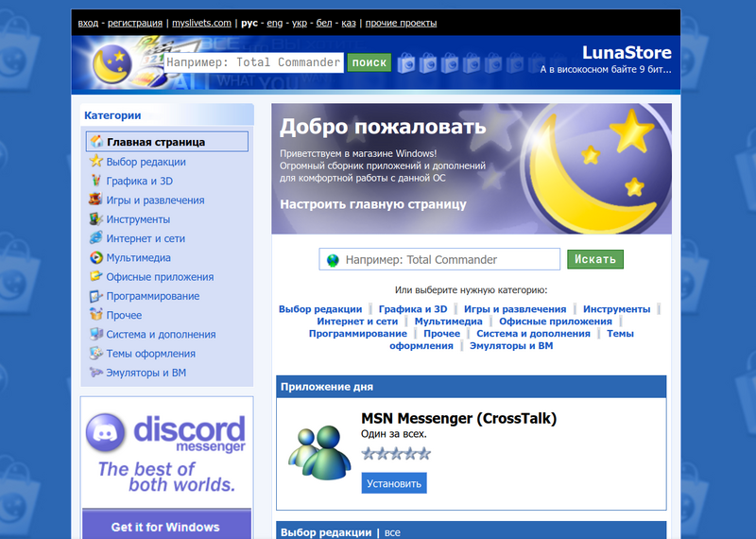The width and height of the screenshot is (756, 539).
Task: Click the main Total Commander search field
Action: coord(439,260)
